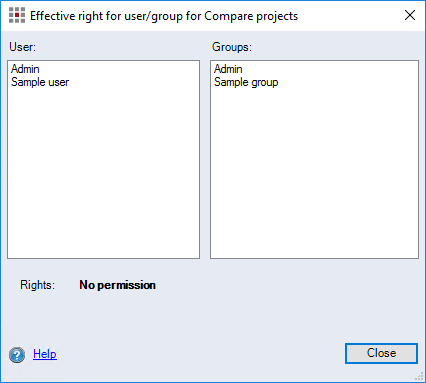426x383 pixels.
Task: Close the dialog using the X icon
Action: [x=410, y=15]
